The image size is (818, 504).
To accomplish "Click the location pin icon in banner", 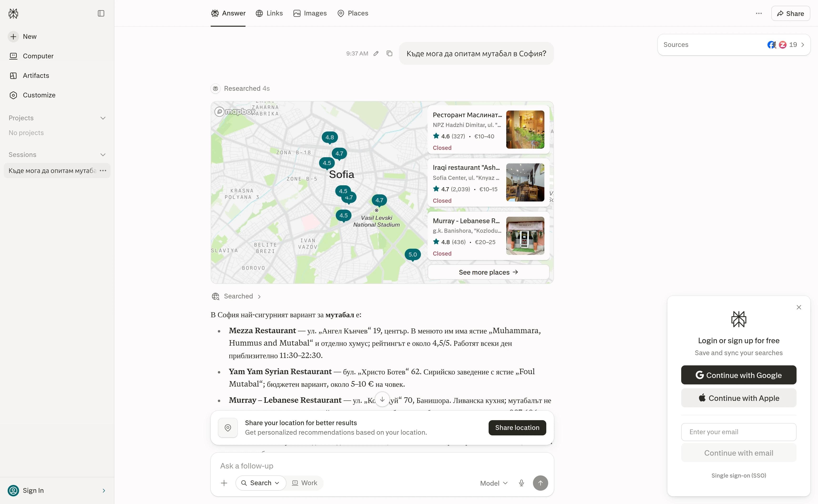I will [x=228, y=428].
